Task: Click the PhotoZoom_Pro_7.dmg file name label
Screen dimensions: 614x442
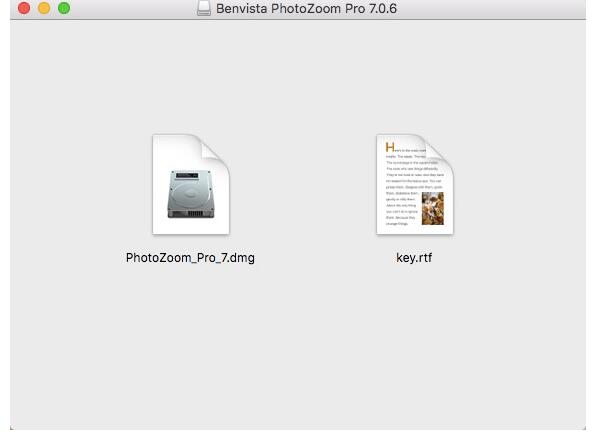Action: click(x=190, y=258)
